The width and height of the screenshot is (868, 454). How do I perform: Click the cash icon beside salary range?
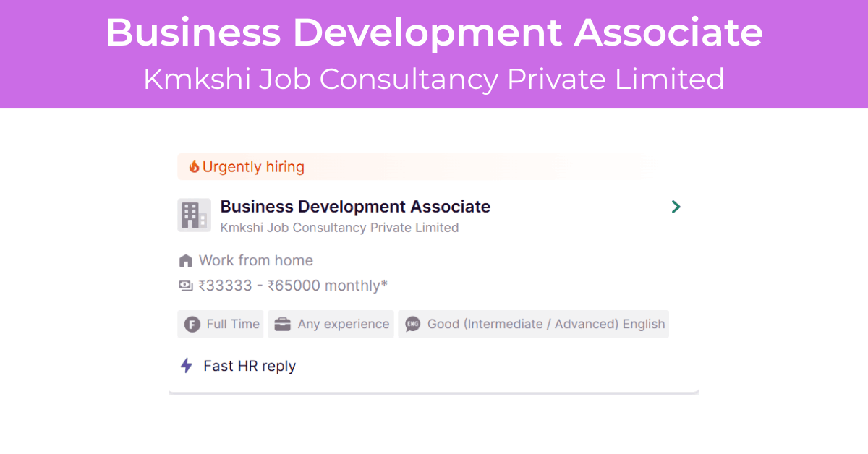tap(186, 286)
